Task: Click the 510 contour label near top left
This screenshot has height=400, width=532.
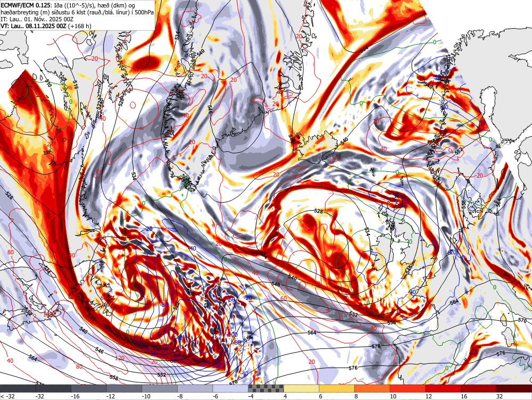Action: 48,84
